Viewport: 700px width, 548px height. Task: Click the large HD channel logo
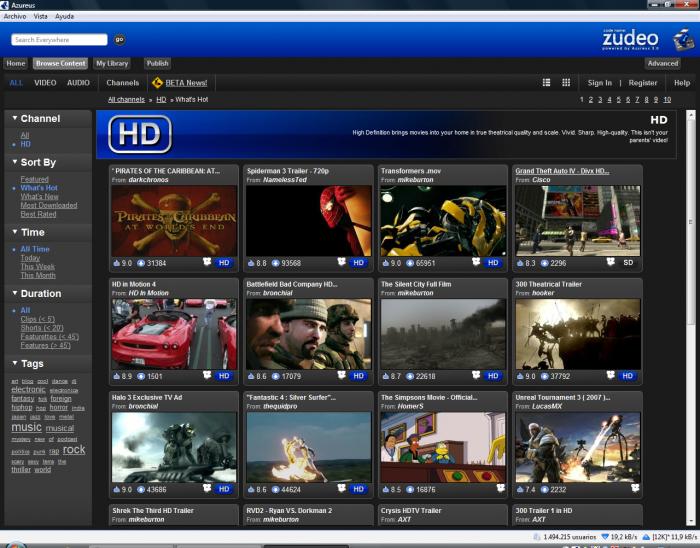coord(140,134)
